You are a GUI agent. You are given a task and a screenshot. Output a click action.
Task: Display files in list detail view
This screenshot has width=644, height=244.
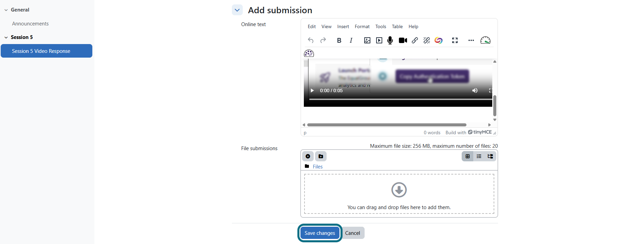[x=479, y=156]
